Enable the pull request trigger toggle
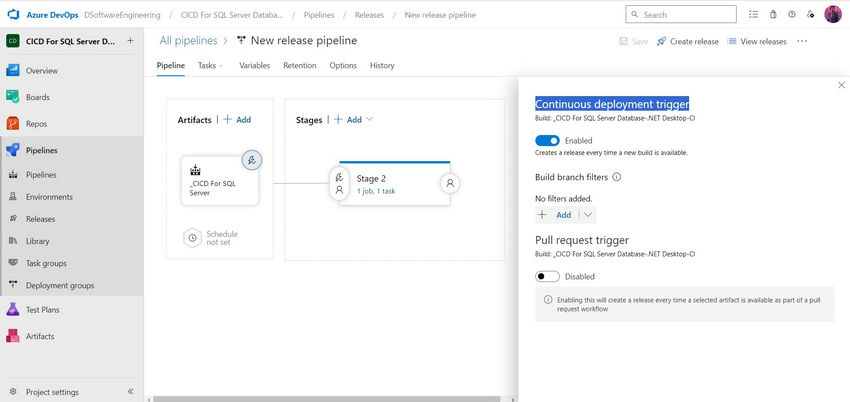The image size is (850, 402). coord(547,276)
